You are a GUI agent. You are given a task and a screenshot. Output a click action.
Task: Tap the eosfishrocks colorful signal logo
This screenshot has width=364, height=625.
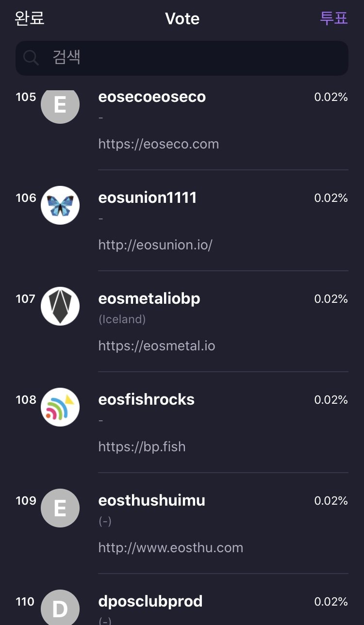click(60, 407)
